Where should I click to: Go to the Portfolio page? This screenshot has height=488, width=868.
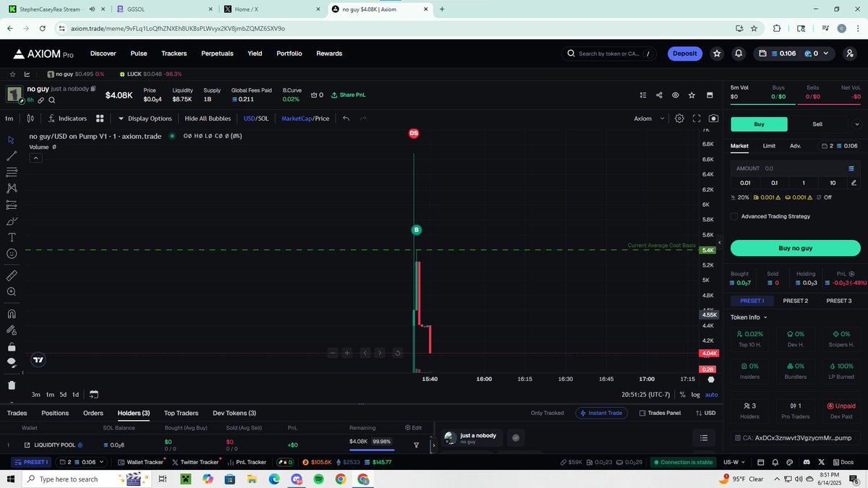(289, 53)
